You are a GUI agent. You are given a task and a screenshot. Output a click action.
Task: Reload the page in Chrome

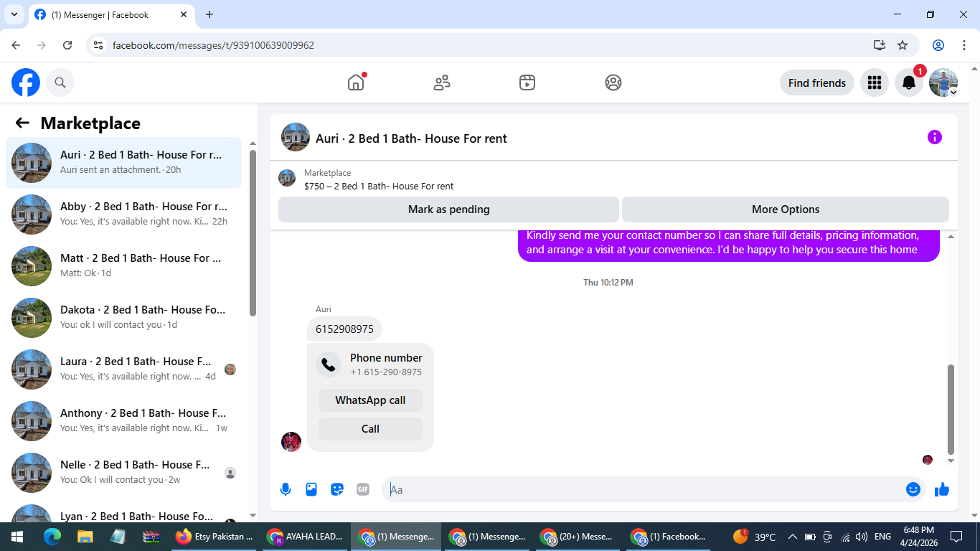click(67, 45)
